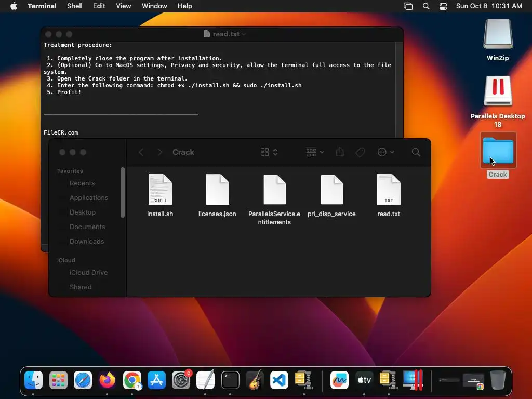The width and height of the screenshot is (532, 399).
Task: Open the View menu
Action: [124, 6]
